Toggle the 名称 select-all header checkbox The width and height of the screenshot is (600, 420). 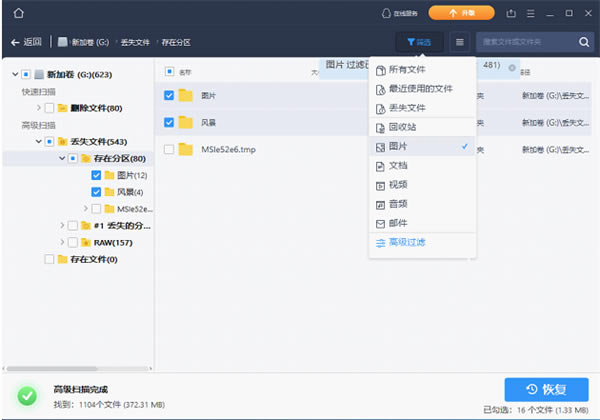point(169,72)
